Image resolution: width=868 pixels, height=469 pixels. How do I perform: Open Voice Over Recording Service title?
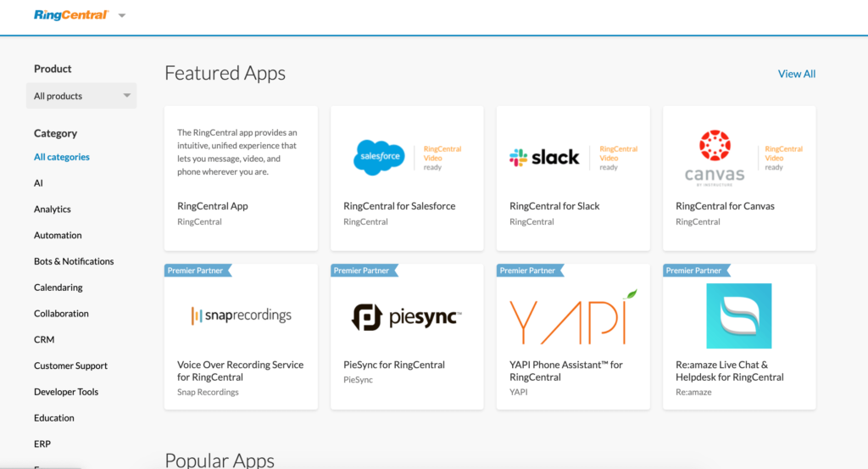coord(240,371)
